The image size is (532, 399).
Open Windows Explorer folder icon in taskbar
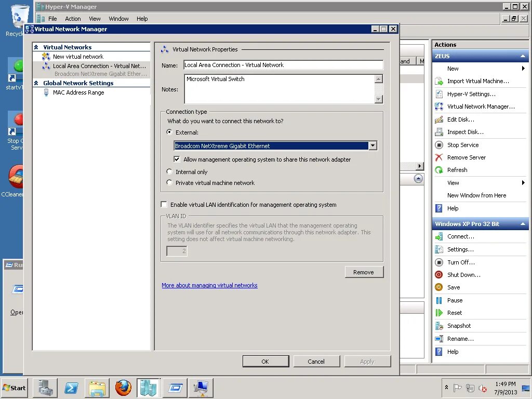[x=97, y=388]
